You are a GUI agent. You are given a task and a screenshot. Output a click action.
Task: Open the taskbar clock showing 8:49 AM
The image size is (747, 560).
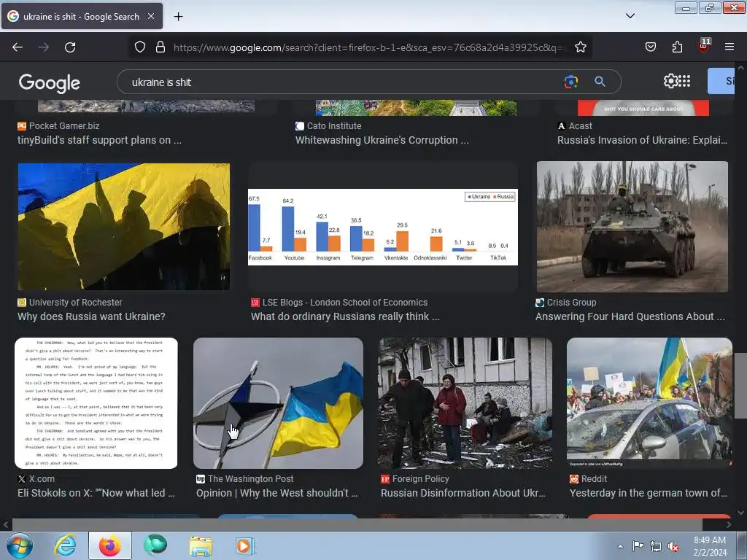[710, 546]
